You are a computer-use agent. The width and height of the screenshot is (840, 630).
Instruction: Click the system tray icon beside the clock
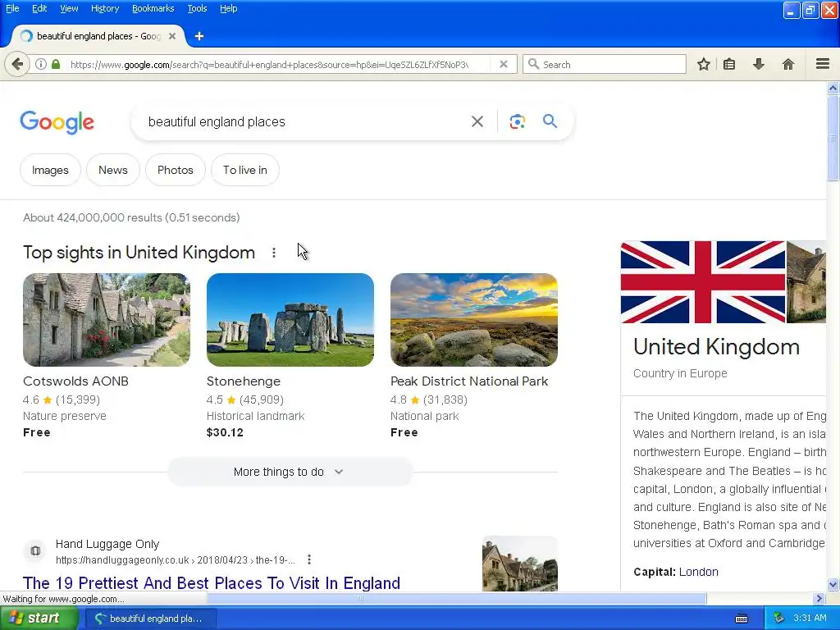point(779,618)
